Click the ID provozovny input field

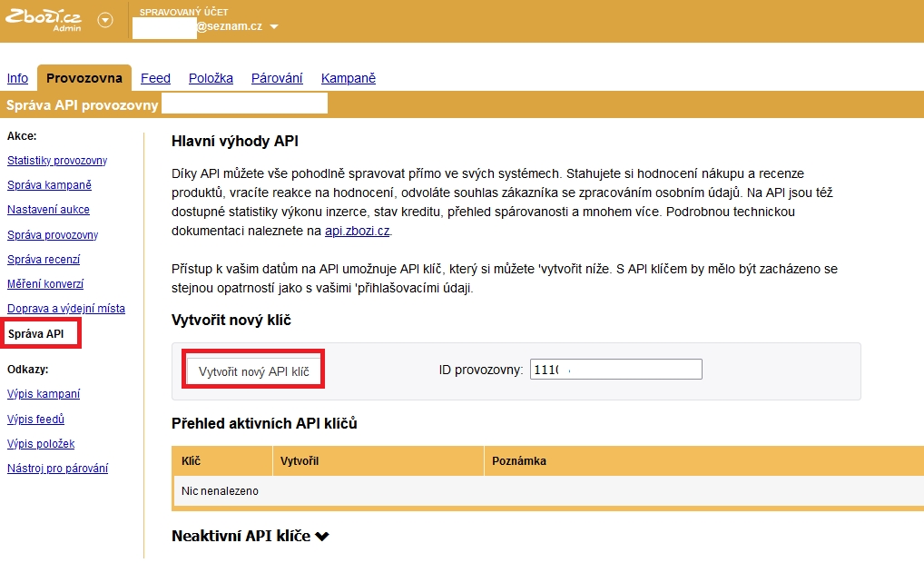615,370
